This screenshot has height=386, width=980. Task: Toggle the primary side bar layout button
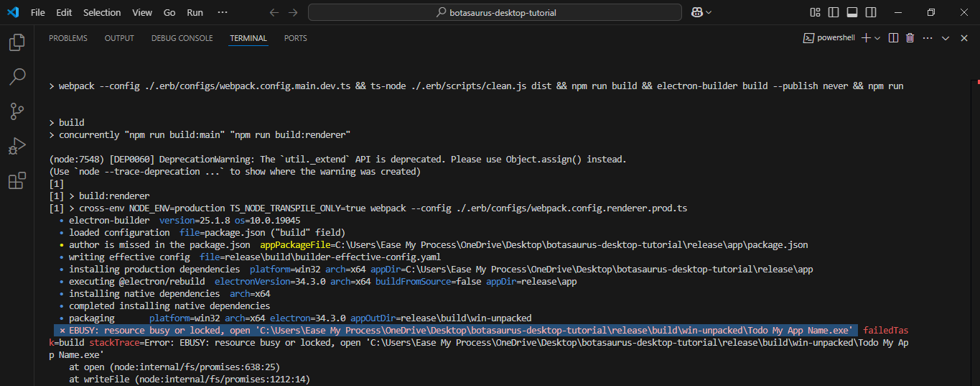point(833,12)
